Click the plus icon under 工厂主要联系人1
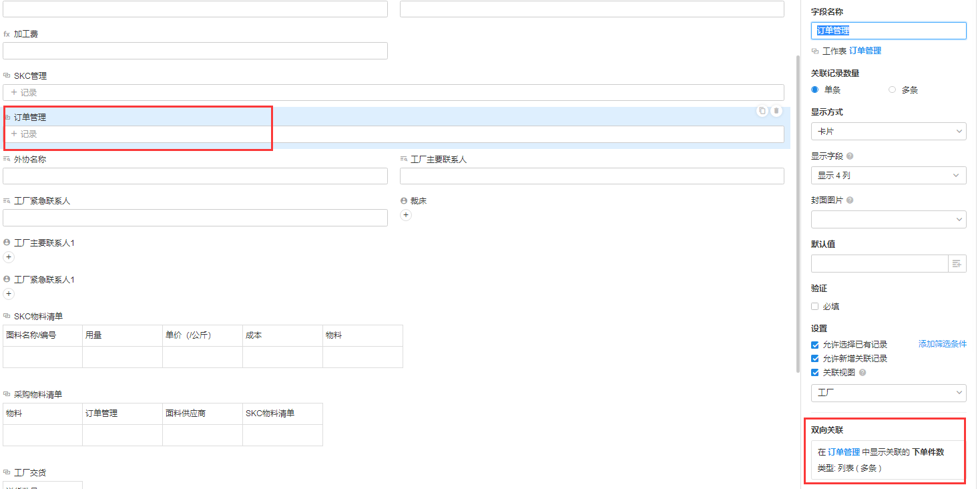 tap(9, 257)
